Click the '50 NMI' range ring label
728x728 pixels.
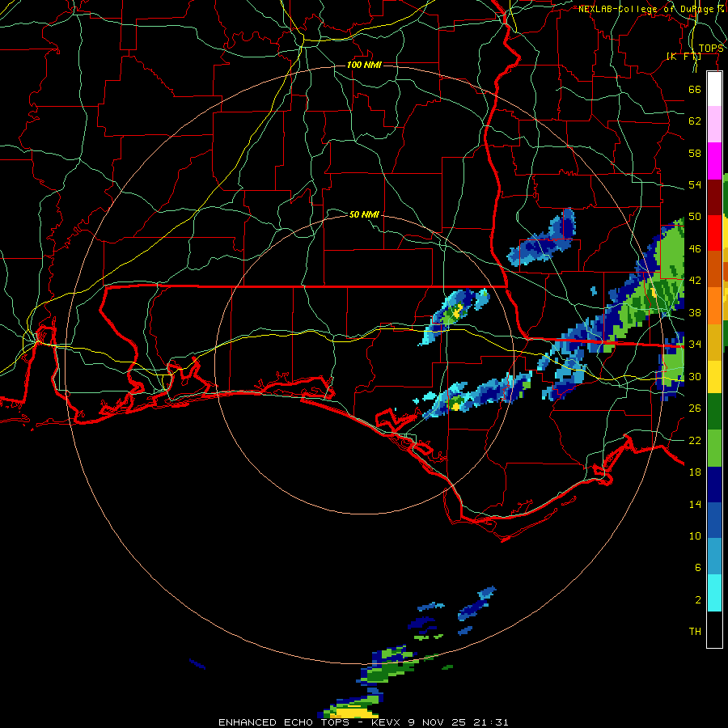tap(364, 214)
